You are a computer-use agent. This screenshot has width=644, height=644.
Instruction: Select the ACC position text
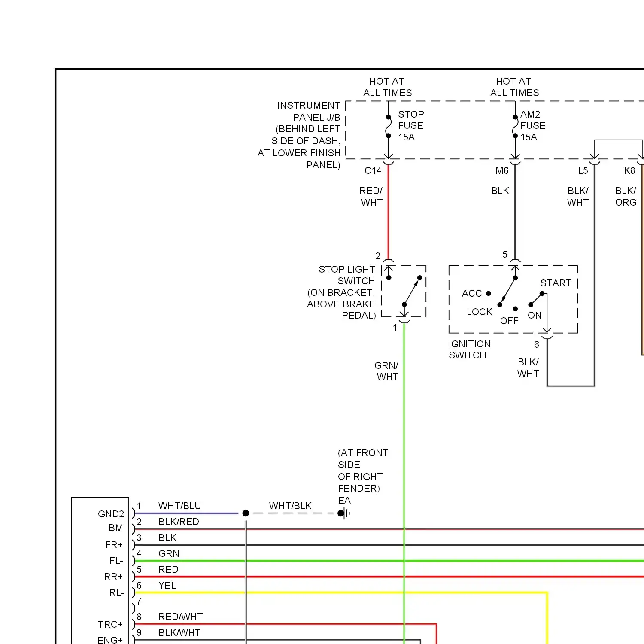(472, 294)
